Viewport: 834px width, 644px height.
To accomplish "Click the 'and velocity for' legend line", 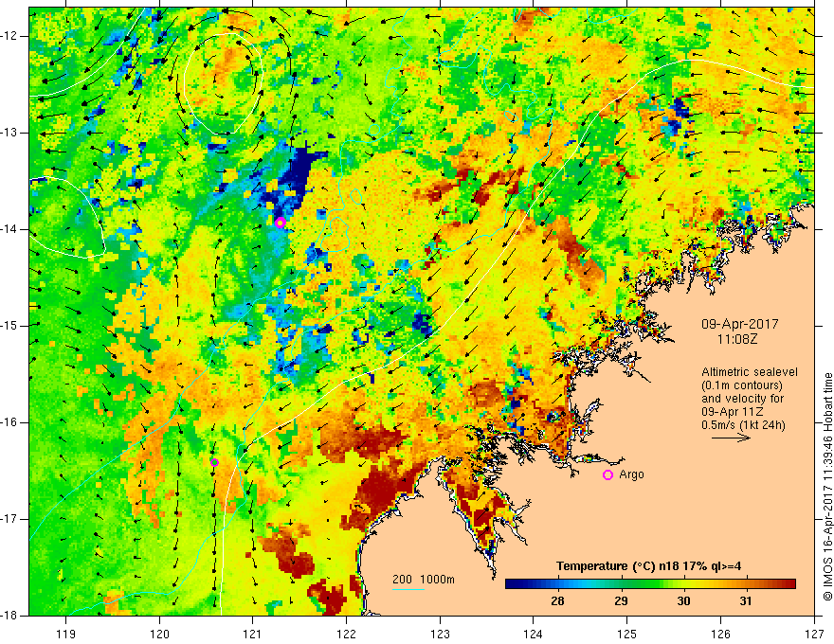I will click(x=742, y=399).
